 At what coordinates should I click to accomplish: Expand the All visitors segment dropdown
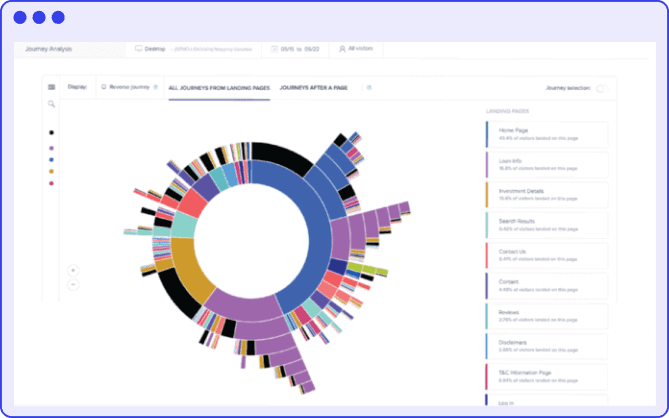(x=359, y=48)
